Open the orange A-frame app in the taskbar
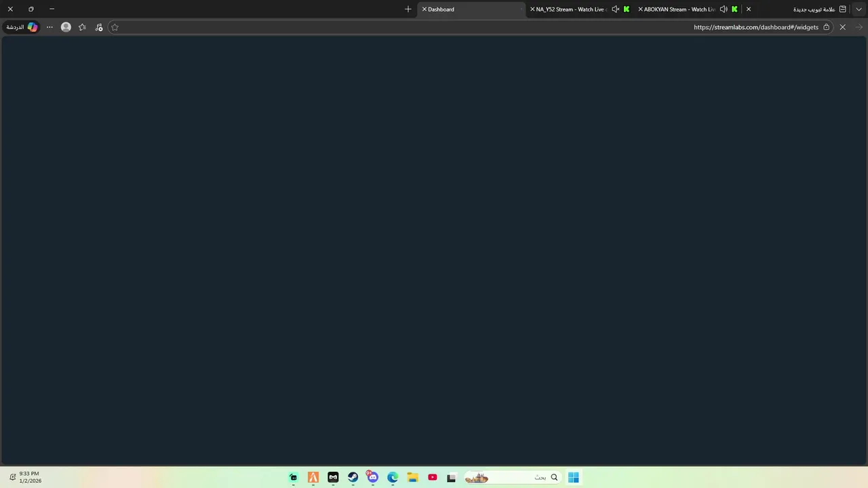The width and height of the screenshot is (868, 488). (313, 478)
